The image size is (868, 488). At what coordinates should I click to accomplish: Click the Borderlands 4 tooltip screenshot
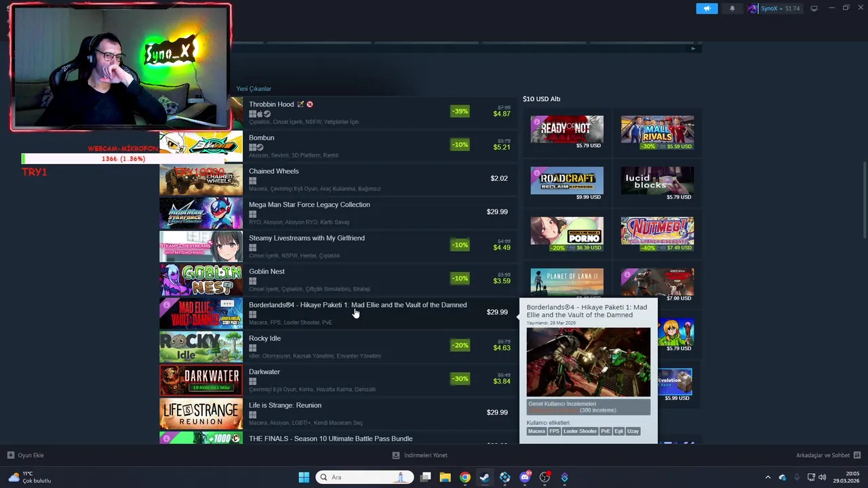point(588,362)
